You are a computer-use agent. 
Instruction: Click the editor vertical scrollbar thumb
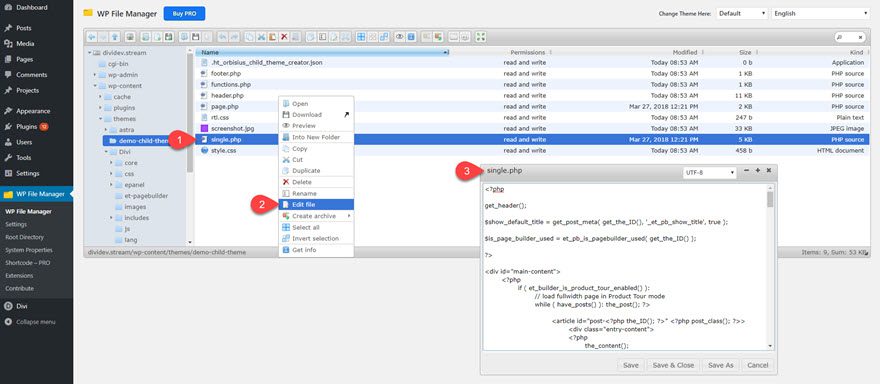tap(770, 199)
